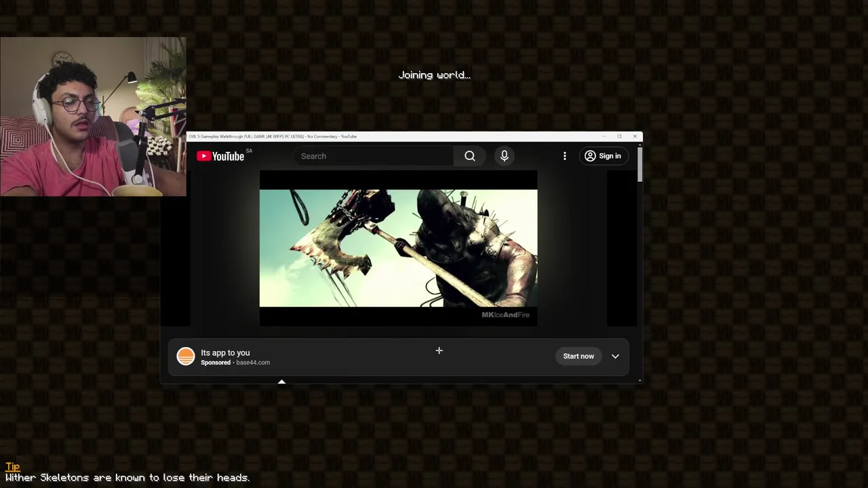Click the magnifier search button

point(470,156)
